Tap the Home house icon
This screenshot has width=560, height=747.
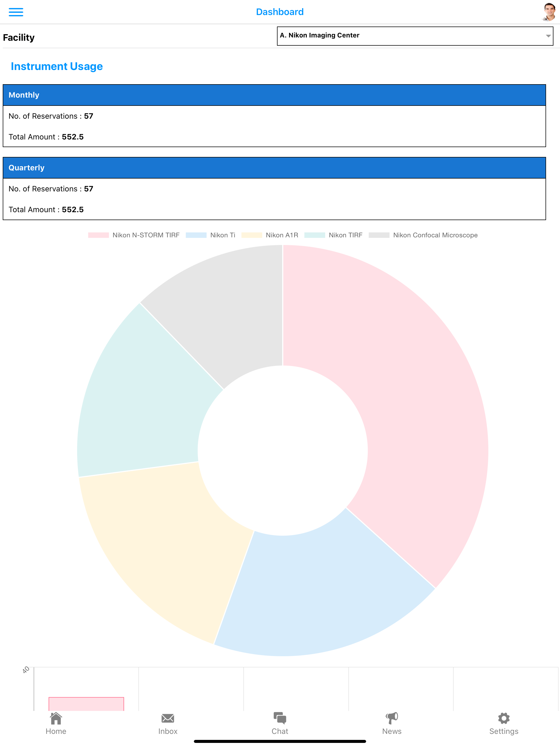pos(56,718)
